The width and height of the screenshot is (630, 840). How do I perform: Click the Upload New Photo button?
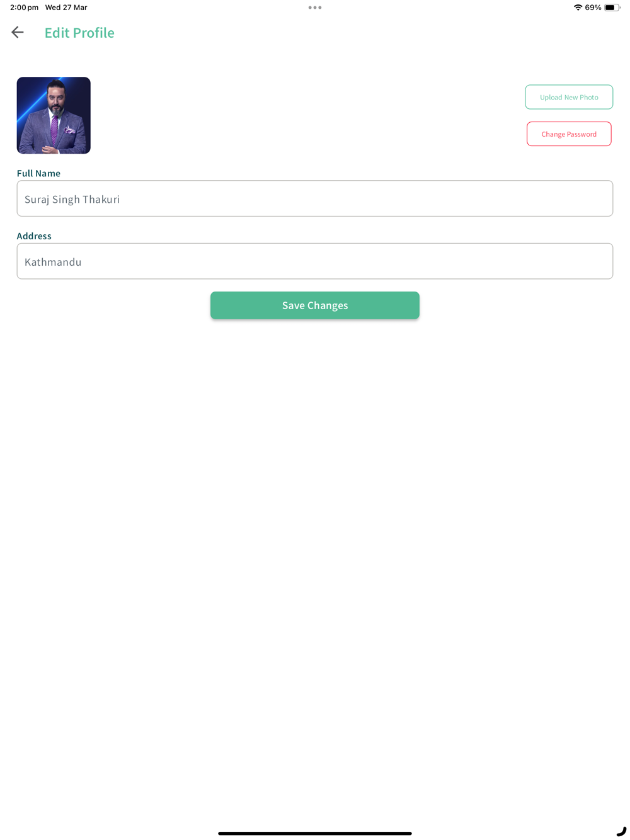(569, 97)
